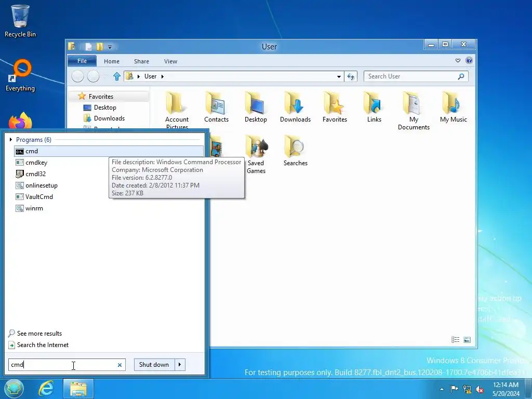
Task: Select the Searches folder
Action: [295, 151]
